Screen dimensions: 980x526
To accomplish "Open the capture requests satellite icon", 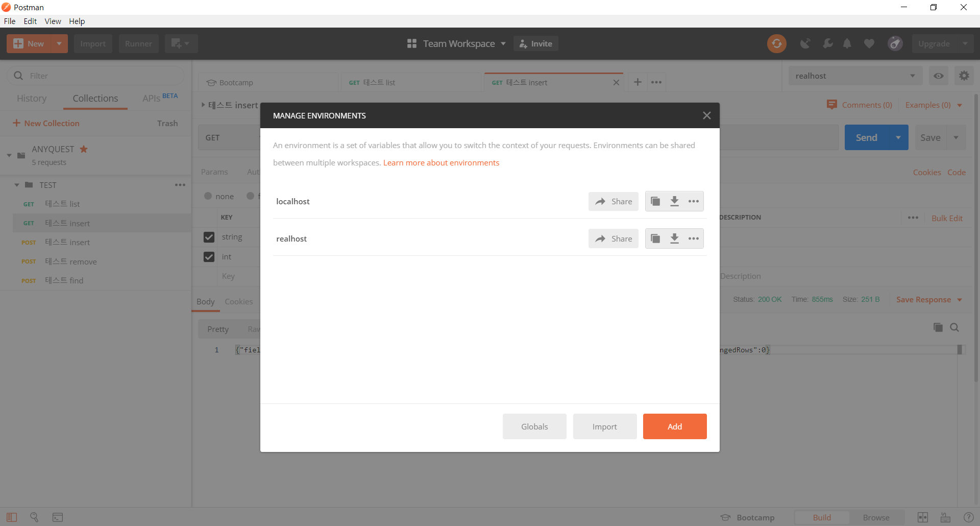I will [x=805, y=43].
